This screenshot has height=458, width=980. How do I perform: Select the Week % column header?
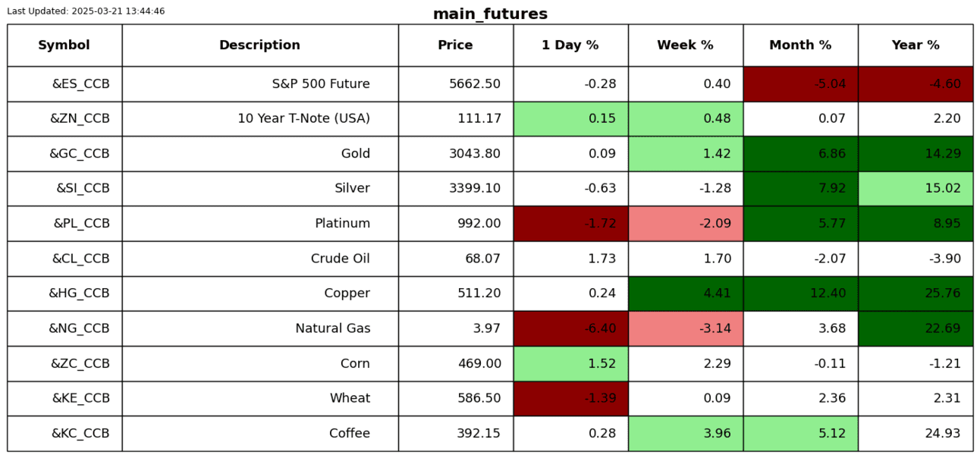pos(685,45)
